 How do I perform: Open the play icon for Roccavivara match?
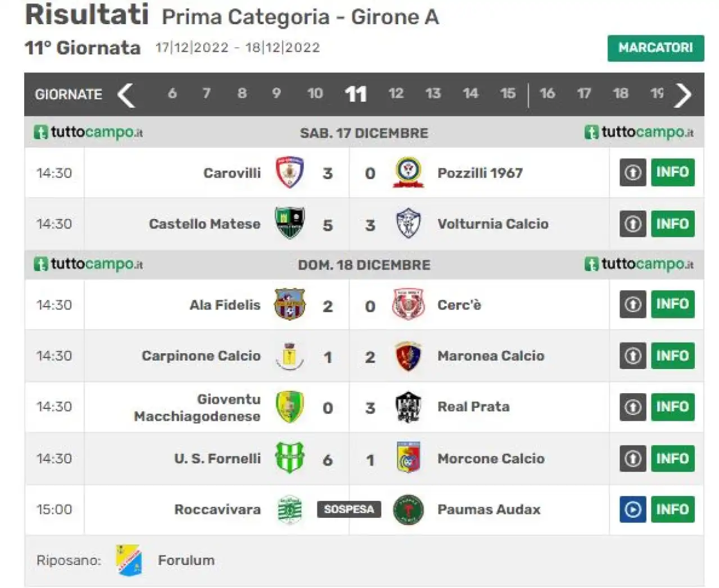point(633,509)
